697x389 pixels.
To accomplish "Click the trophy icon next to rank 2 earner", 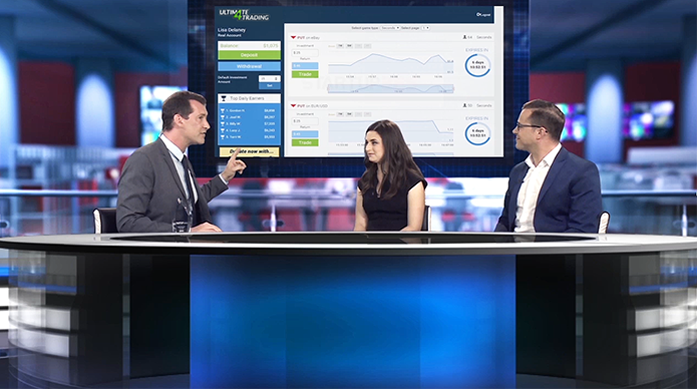I will [222, 117].
